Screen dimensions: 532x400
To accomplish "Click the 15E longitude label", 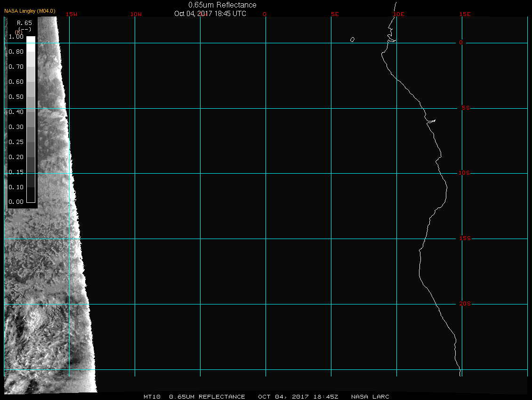I will click(x=465, y=14).
